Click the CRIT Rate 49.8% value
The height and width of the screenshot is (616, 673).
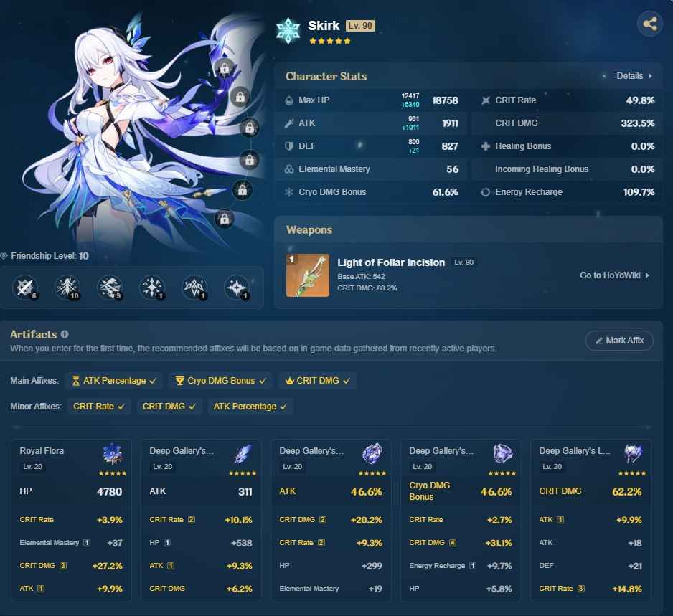pyautogui.click(x=640, y=100)
